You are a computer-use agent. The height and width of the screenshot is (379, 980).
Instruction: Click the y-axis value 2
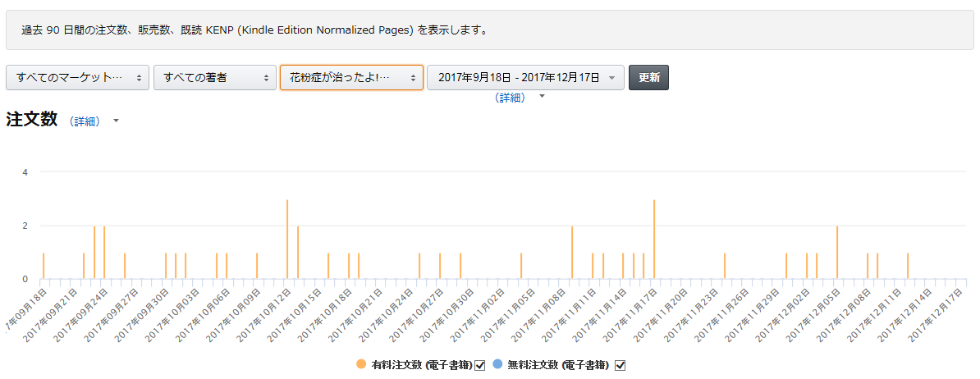[x=25, y=226]
